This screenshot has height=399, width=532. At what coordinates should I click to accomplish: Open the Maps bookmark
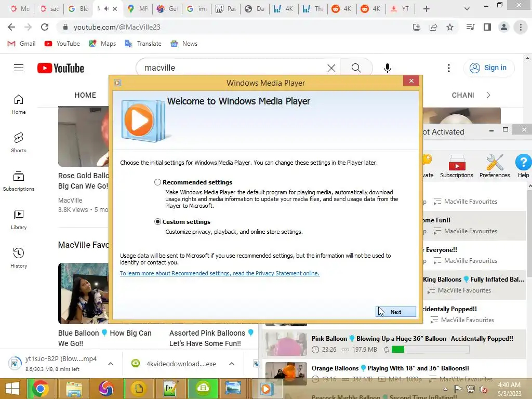pos(102,44)
